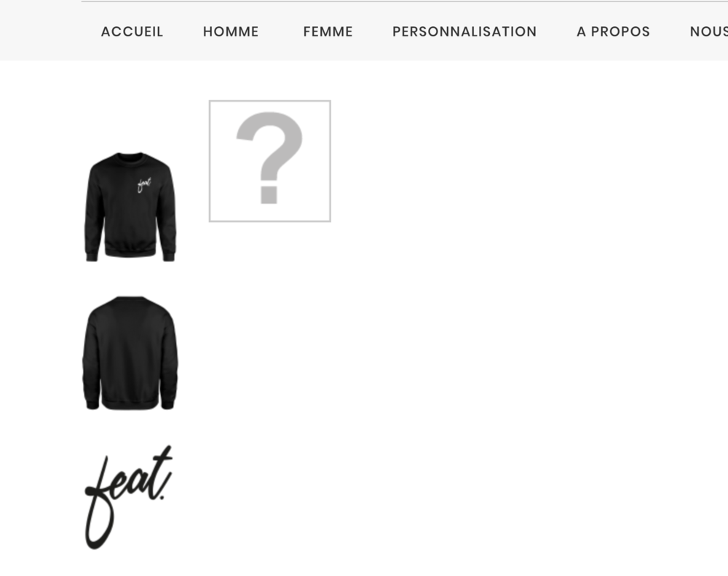
Task: Go to the HOMME section
Action: (231, 31)
